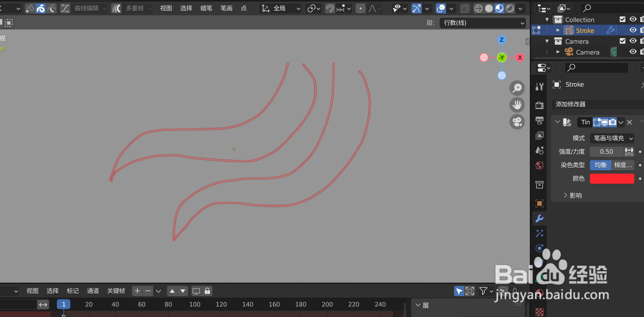Click the -Y axis on navigation gizmo
Screen dimensions: 644x317
[502, 58]
